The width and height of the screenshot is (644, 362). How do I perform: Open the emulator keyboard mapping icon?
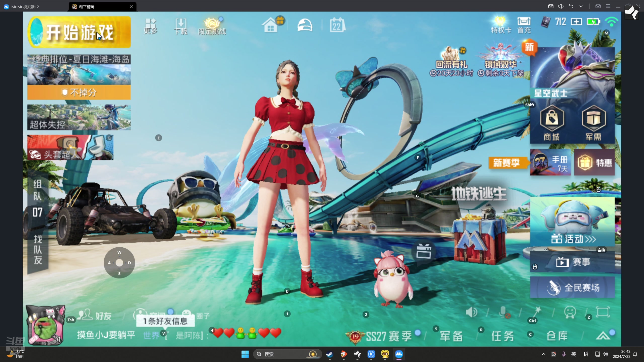551,6
